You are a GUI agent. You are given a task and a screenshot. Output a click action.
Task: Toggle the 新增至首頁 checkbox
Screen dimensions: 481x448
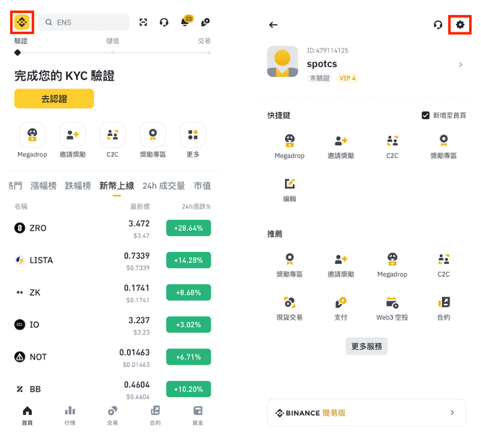[x=425, y=115]
